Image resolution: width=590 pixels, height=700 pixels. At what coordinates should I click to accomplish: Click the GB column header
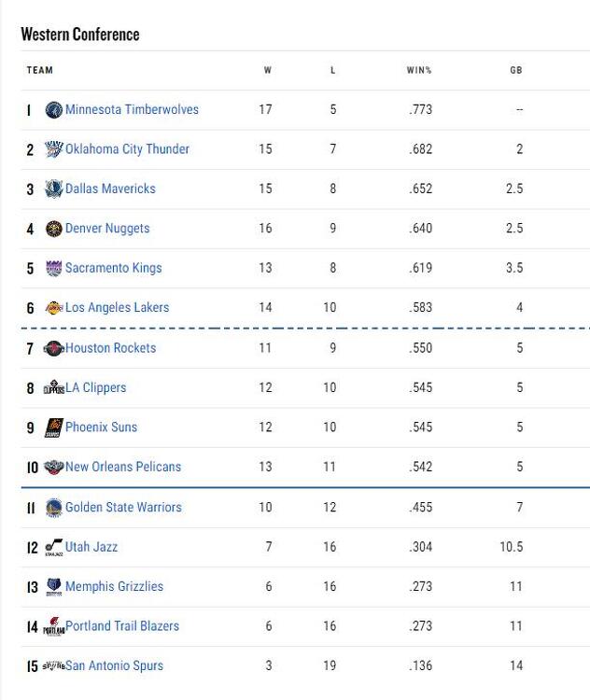tap(516, 71)
